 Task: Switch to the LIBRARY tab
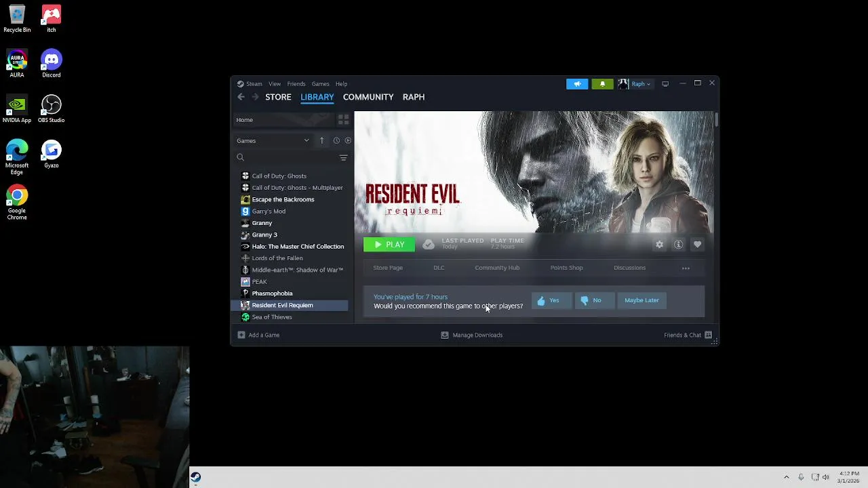click(x=317, y=97)
